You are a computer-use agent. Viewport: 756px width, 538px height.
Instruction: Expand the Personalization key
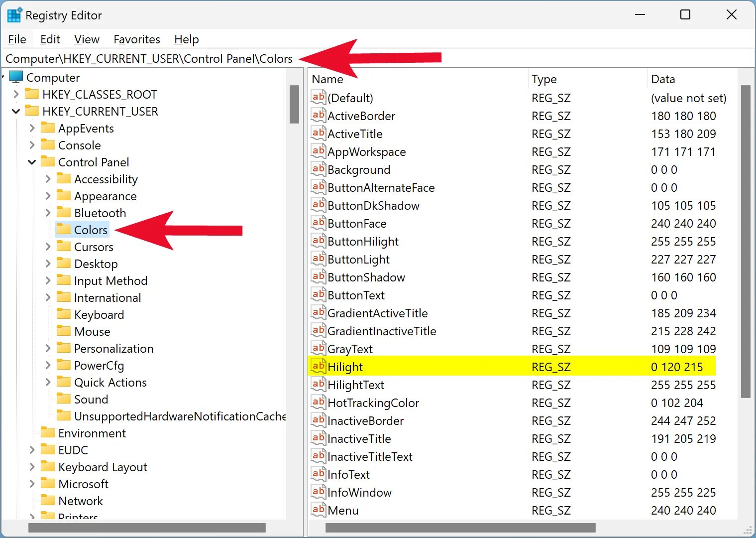[x=48, y=348]
